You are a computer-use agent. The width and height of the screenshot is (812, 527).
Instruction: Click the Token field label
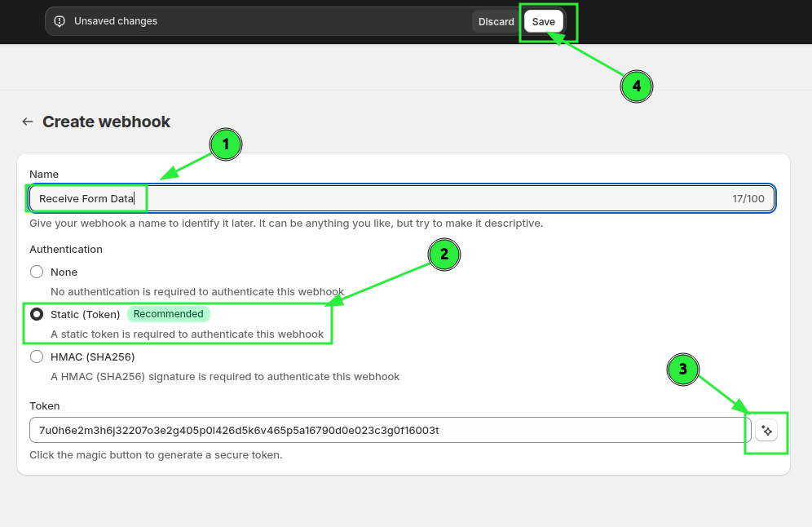45,405
